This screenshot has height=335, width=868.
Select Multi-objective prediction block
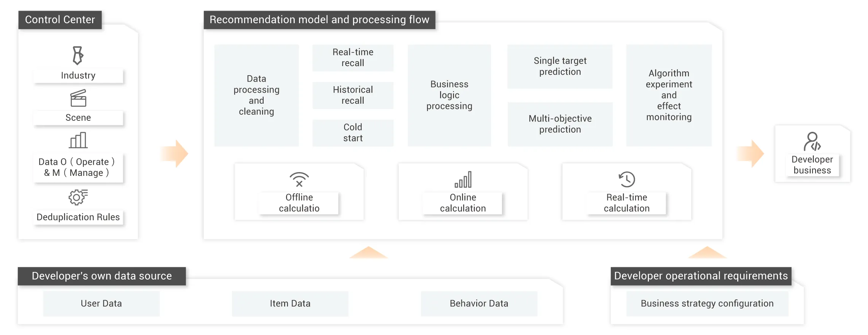point(560,124)
